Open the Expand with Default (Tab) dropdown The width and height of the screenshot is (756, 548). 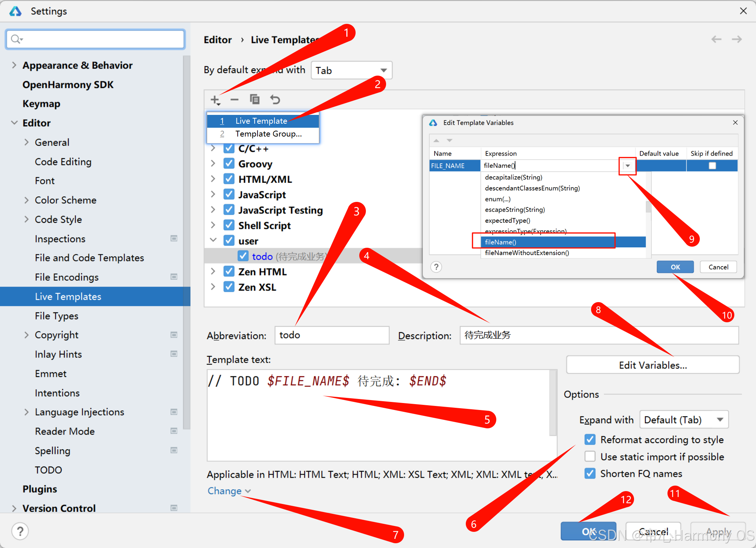click(684, 420)
